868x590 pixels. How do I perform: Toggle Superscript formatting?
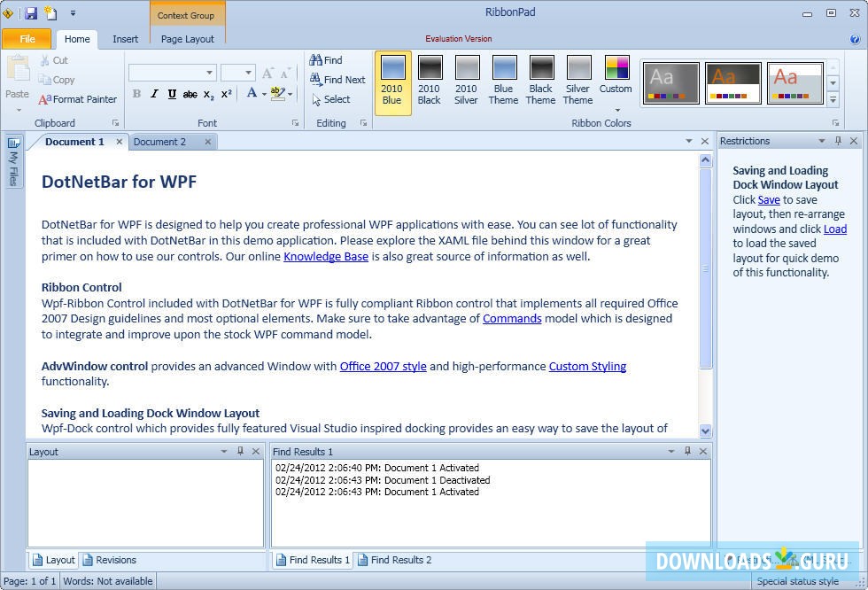coord(226,94)
